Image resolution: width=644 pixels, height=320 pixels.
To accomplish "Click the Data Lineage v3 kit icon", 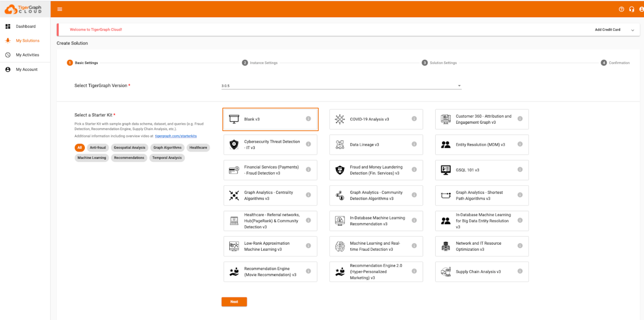I will (340, 144).
